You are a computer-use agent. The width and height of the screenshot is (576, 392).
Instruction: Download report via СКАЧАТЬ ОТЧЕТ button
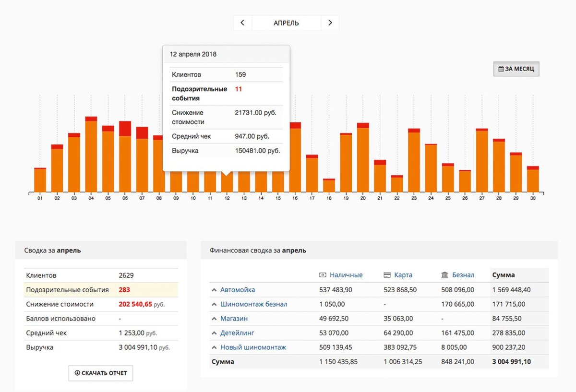pyautogui.click(x=101, y=373)
